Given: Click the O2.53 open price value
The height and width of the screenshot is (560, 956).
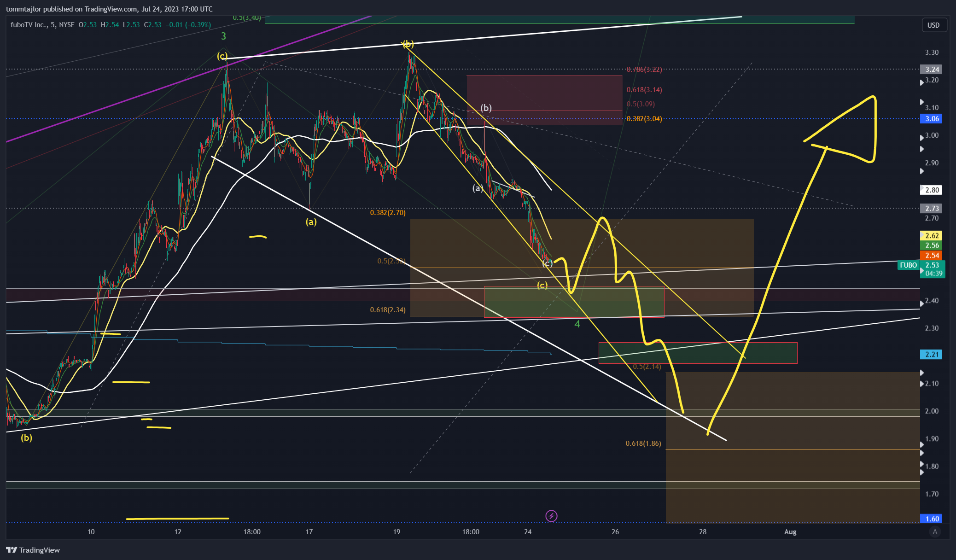Looking at the screenshot, I should click(87, 24).
